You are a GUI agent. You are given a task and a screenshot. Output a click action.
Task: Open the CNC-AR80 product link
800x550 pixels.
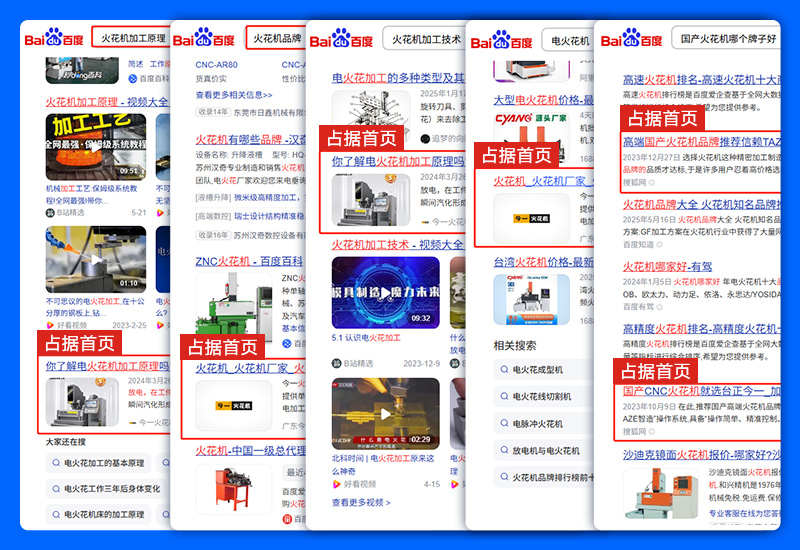click(x=216, y=65)
